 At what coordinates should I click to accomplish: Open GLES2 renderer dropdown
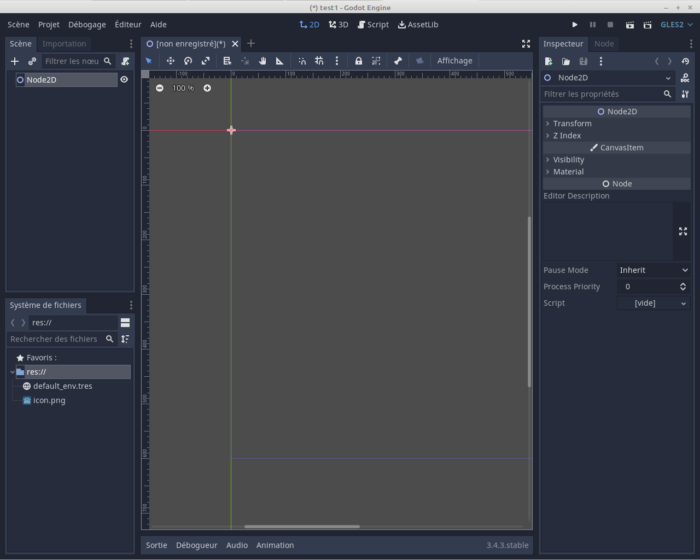point(676,25)
